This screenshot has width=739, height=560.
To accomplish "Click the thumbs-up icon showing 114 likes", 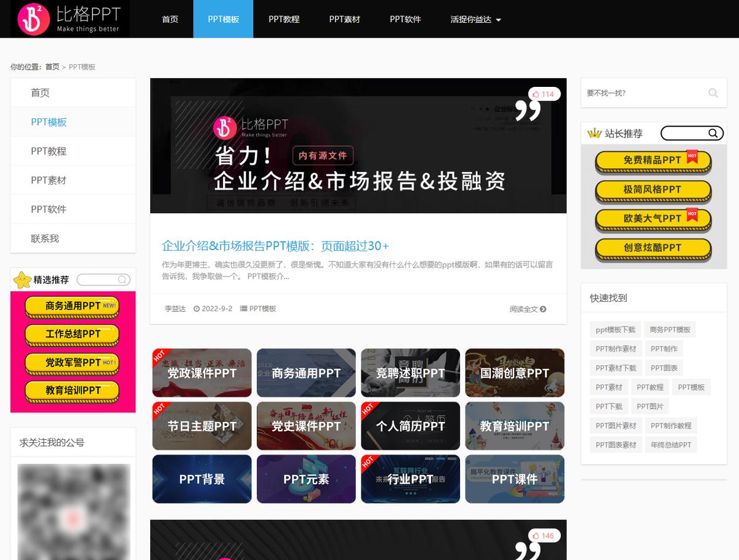I will point(535,94).
